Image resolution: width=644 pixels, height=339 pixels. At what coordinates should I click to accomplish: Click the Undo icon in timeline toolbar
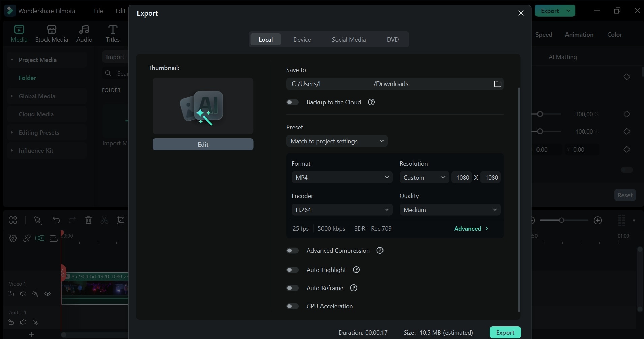(56, 220)
